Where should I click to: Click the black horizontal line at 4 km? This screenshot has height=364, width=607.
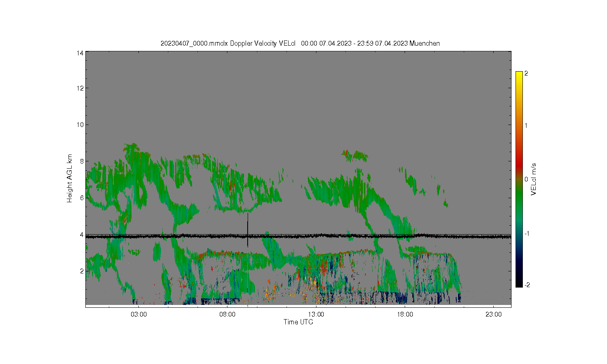coord(298,236)
